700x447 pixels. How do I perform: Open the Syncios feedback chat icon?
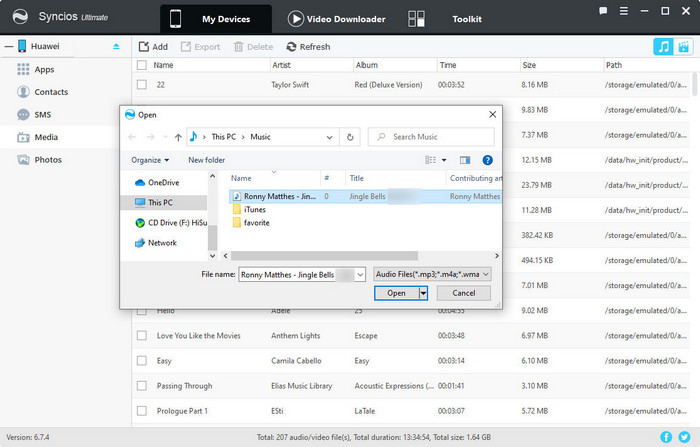(x=603, y=11)
